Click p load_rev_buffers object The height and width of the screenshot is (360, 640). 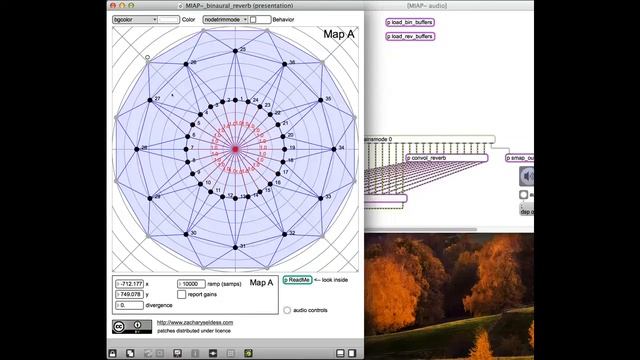410,36
